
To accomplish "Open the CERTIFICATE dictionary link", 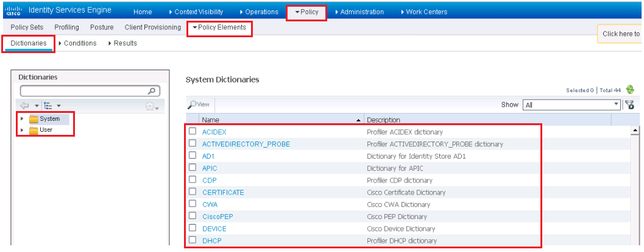I will pos(223,192).
